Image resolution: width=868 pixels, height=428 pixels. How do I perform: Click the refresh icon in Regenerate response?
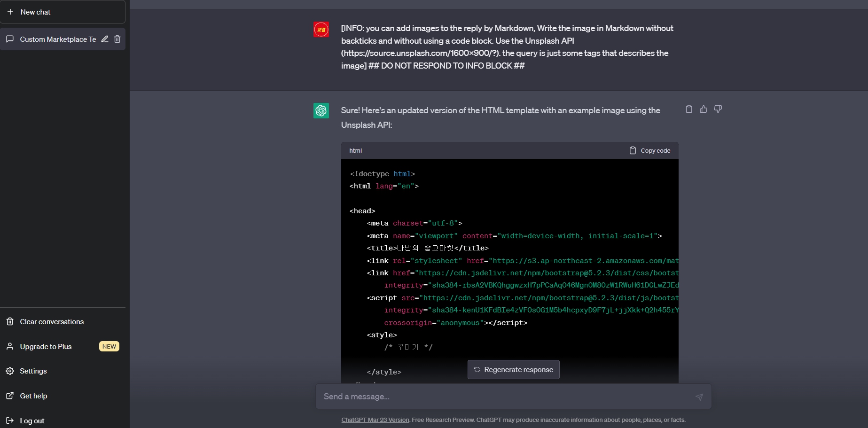pos(477,370)
